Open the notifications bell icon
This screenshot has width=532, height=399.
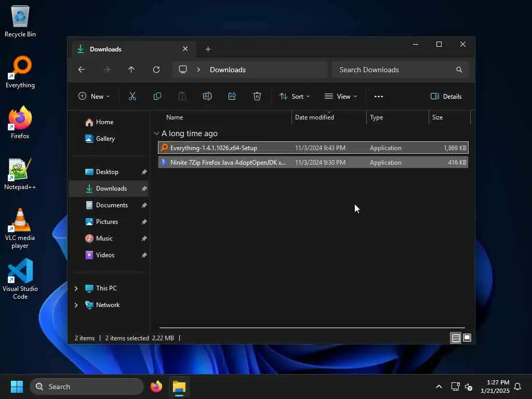pyautogui.click(x=517, y=387)
